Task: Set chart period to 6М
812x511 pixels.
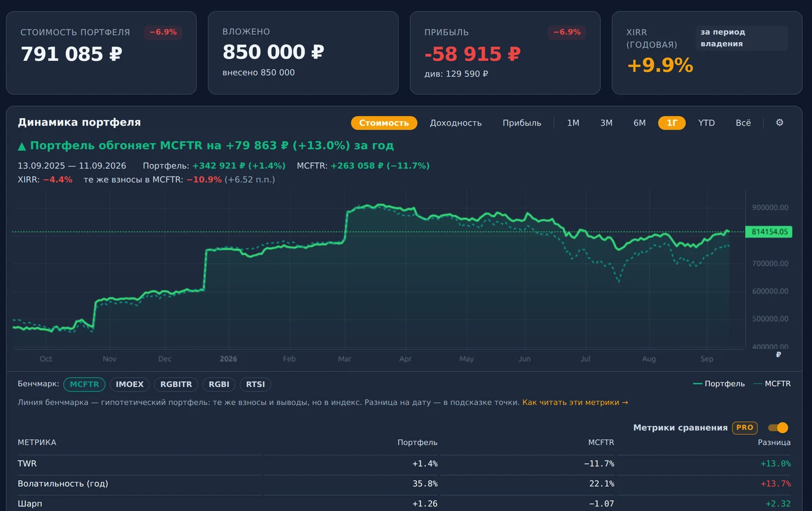Action: tap(639, 123)
